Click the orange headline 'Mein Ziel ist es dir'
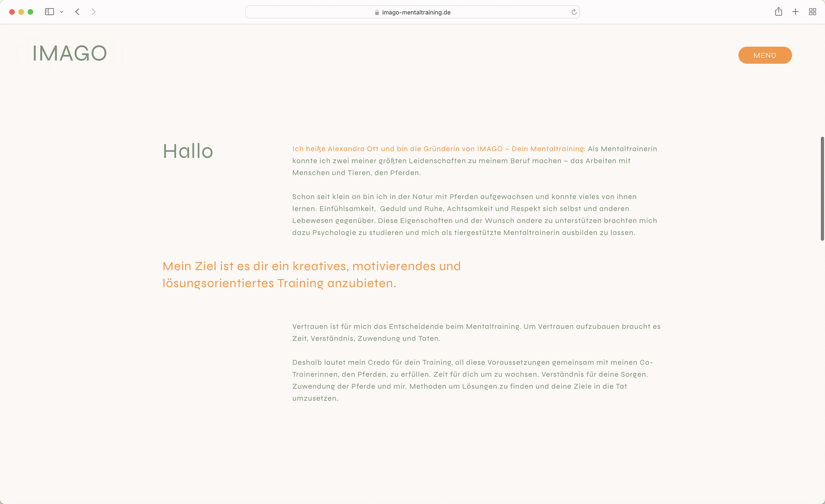The height and width of the screenshot is (504, 825). click(312, 274)
